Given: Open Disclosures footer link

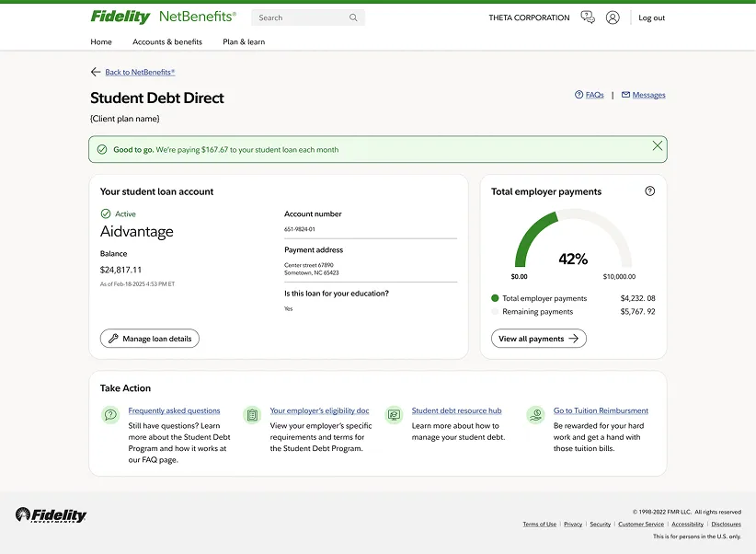Looking at the screenshot, I should (x=726, y=524).
